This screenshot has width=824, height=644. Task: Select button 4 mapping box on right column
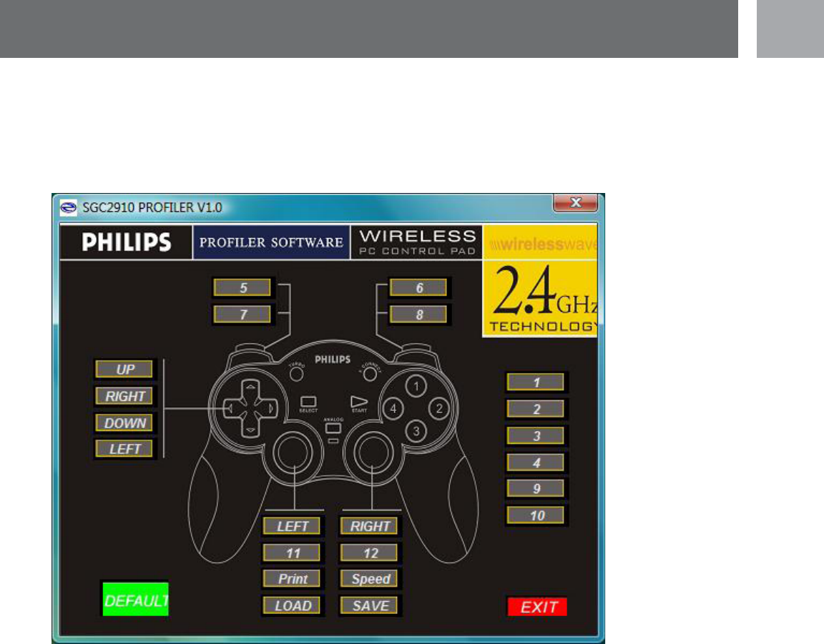(x=536, y=462)
